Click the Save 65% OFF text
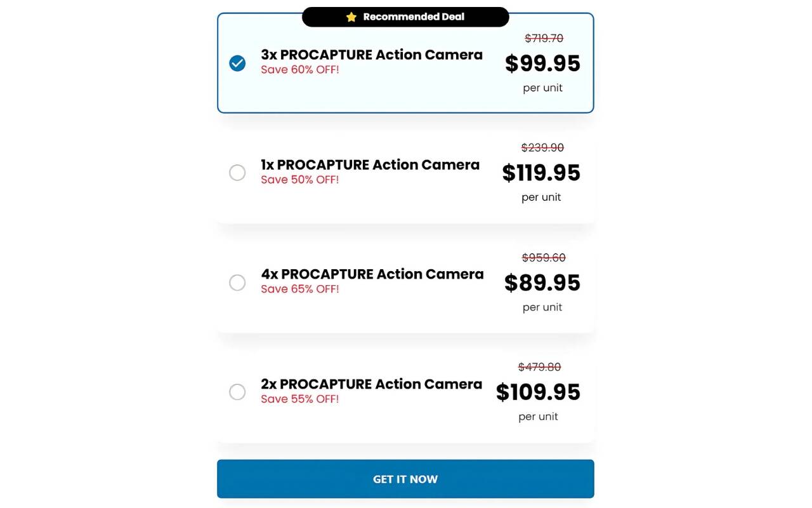The height and width of the screenshot is (508, 812). point(300,289)
